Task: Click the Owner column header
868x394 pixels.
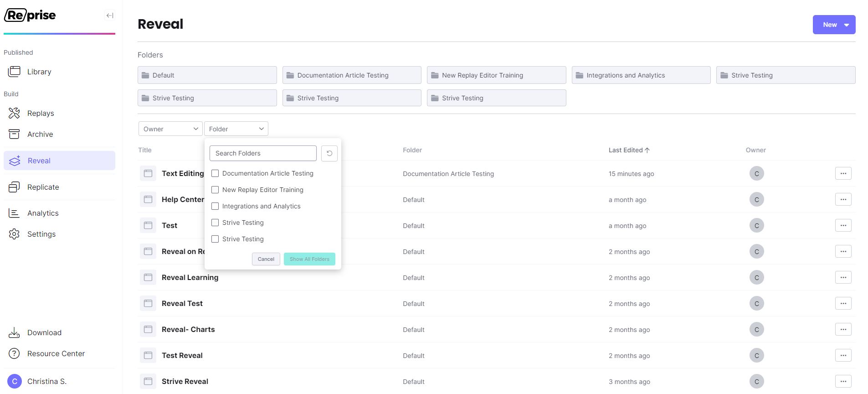Action: 756,150
